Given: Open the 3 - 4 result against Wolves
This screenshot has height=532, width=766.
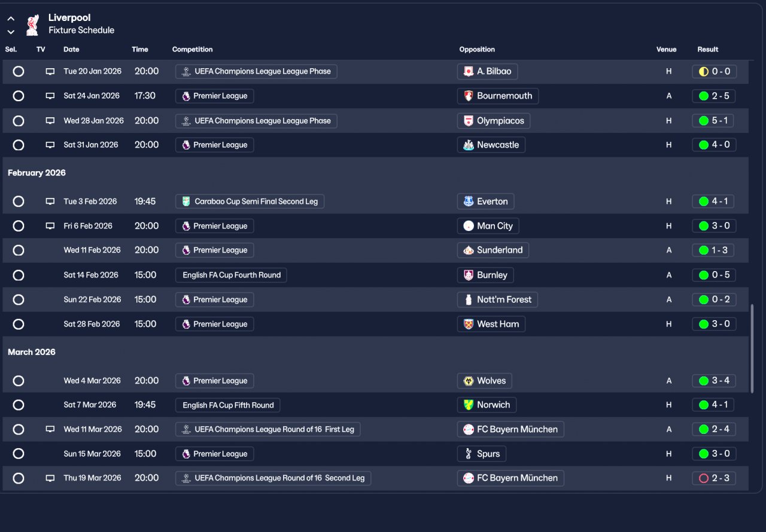Looking at the screenshot, I should [714, 381].
